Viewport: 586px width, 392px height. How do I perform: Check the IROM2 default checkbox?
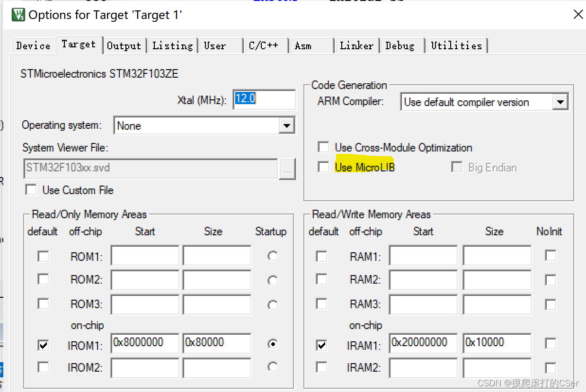[x=43, y=367]
